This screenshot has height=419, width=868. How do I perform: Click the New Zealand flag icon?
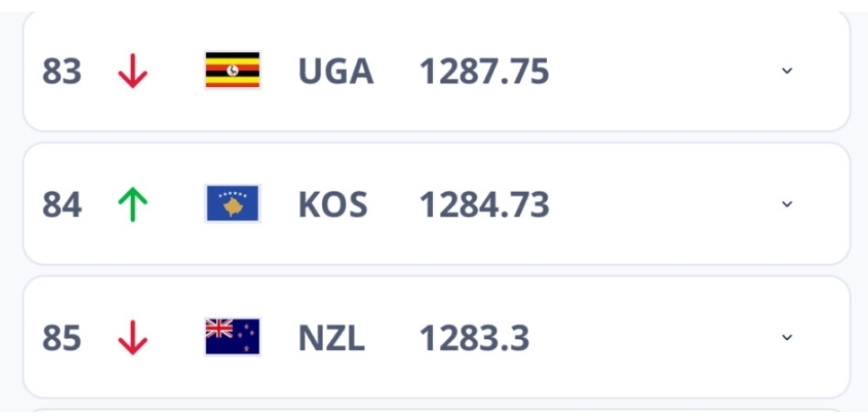(x=232, y=338)
